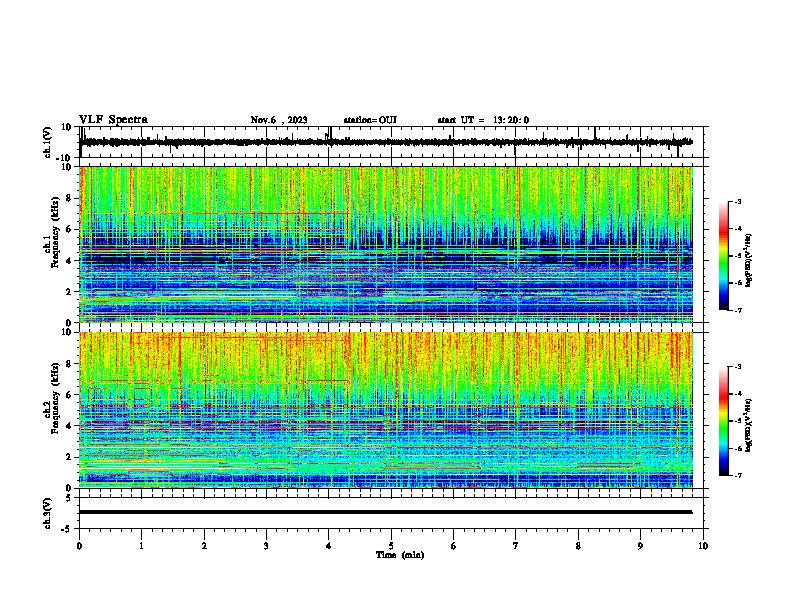Click time axis tick label "4"
Image resolution: width=792 pixels, height=612 pixels.
pos(329,546)
